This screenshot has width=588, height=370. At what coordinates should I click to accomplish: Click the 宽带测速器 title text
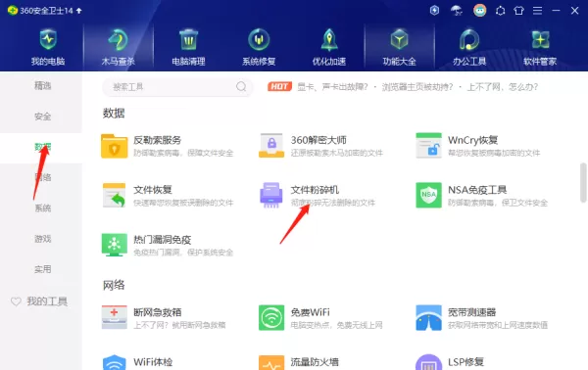[x=471, y=312]
